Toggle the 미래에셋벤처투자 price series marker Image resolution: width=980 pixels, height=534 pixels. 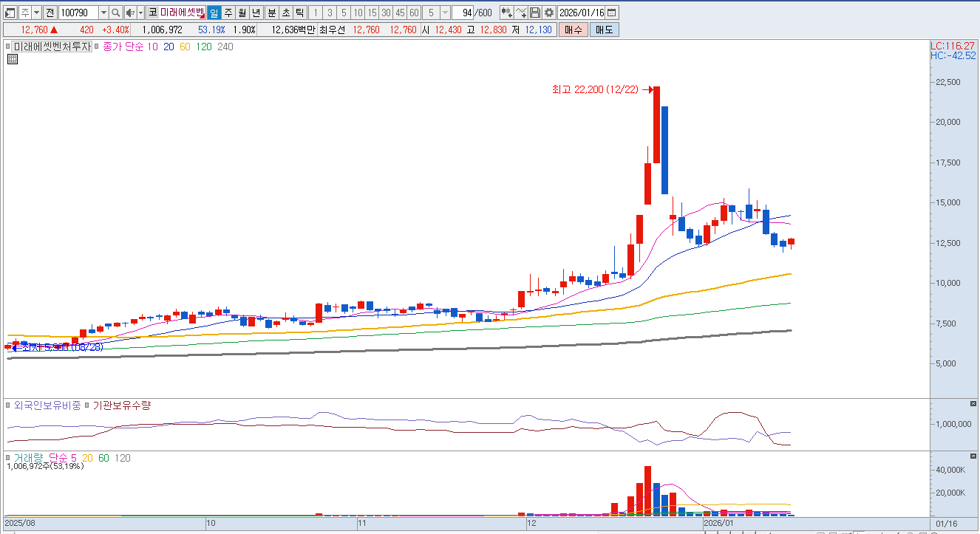pos(8,47)
